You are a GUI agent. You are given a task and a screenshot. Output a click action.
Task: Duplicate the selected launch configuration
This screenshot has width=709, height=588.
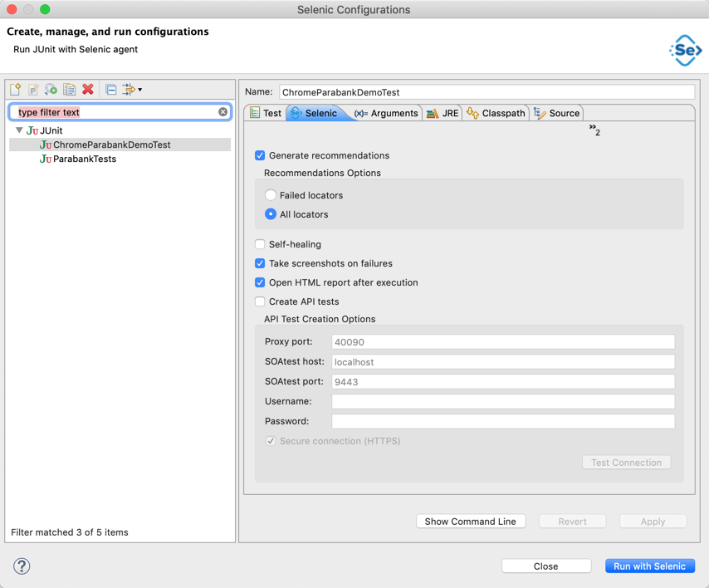69,89
